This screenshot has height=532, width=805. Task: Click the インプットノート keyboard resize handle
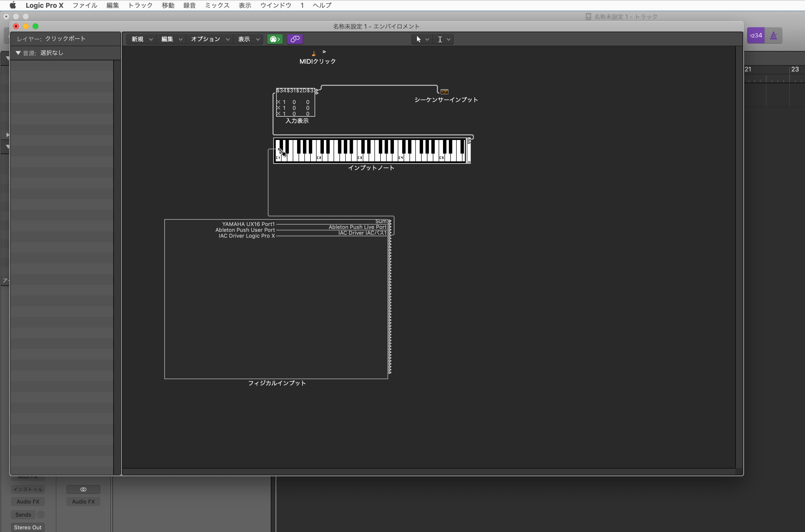coord(469,162)
